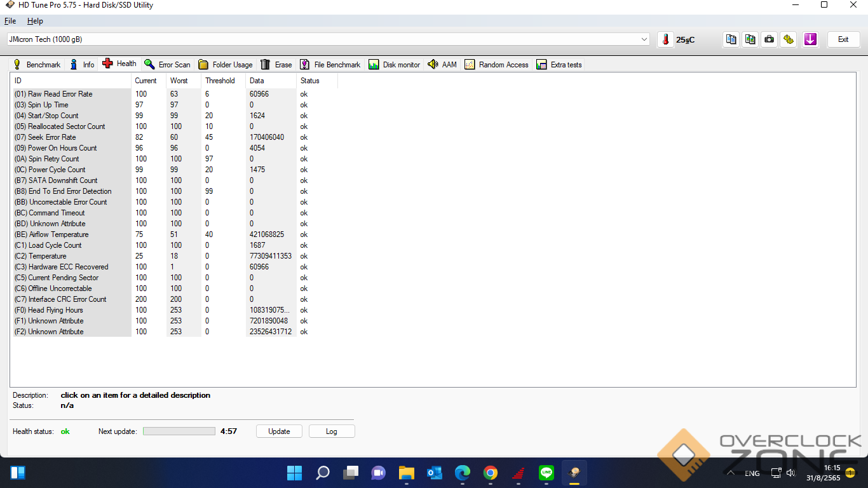Open the Windows Start menu

[x=294, y=473]
